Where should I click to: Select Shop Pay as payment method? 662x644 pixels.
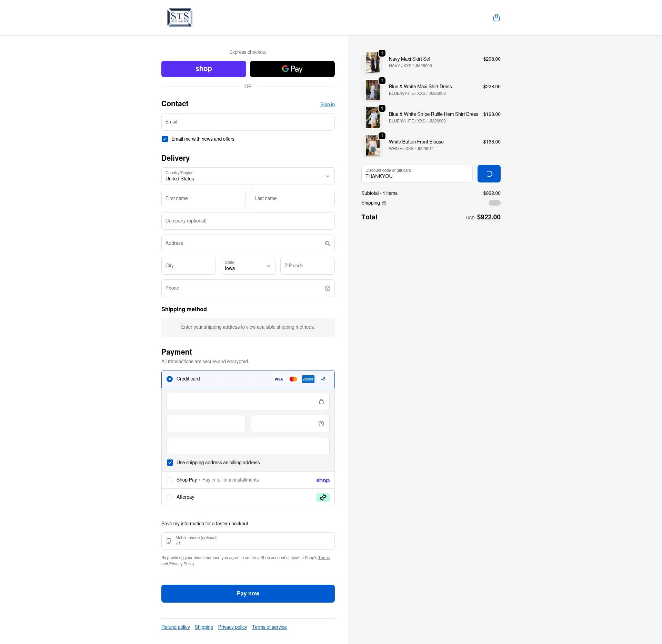(x=170, y=480)
